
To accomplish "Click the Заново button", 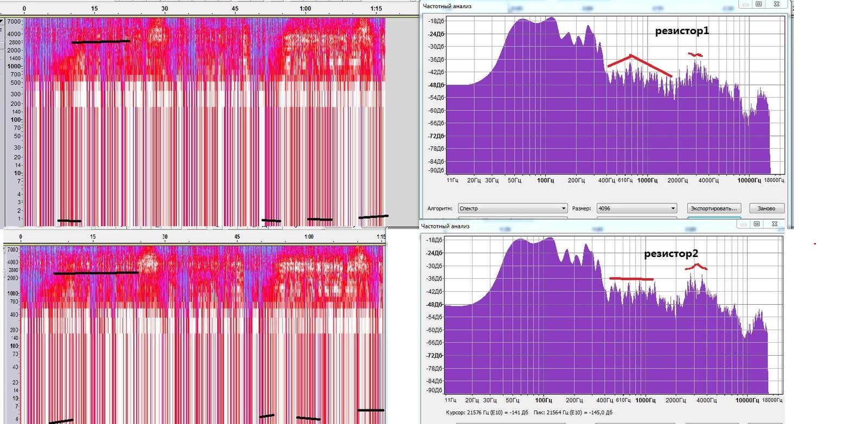I will click(x=767, y=208).
